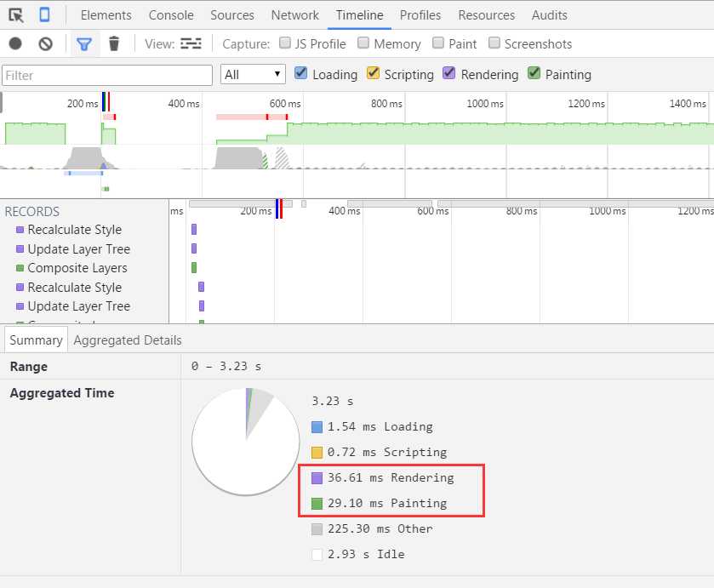Screen dimensions: 714x588
Task: Click the '2.93 s Idle' value
Action: tap(366, 554)
